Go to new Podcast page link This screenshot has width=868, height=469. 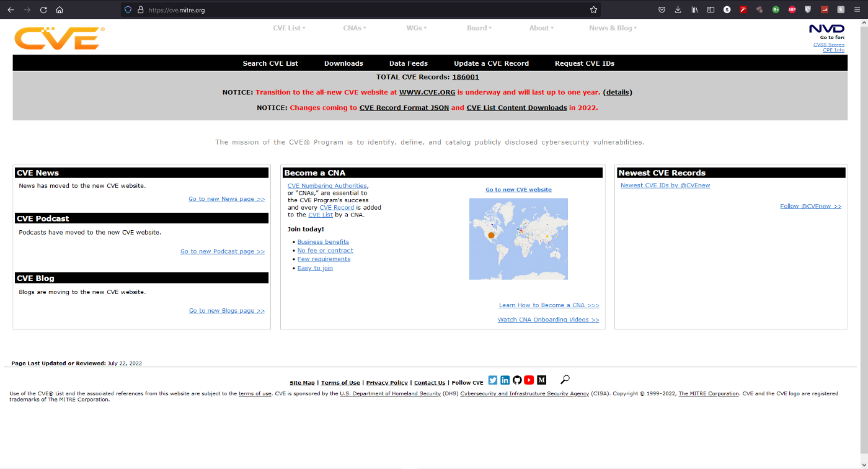click(x=223, y=251)
